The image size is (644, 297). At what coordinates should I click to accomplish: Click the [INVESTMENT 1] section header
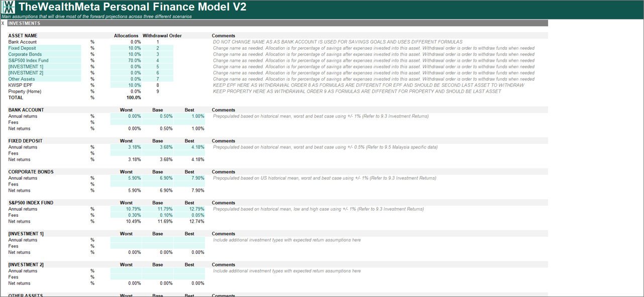(x=26, y=234)
